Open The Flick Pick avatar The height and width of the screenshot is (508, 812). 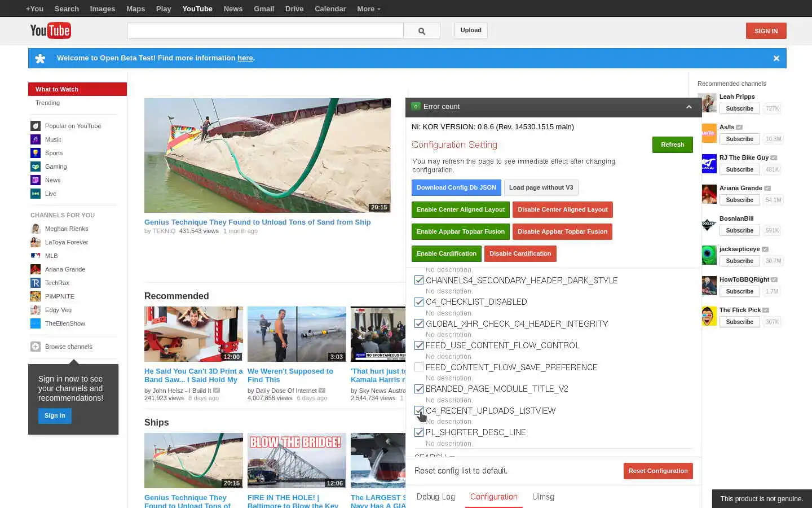pyautogui.click(x=709, y=316)
